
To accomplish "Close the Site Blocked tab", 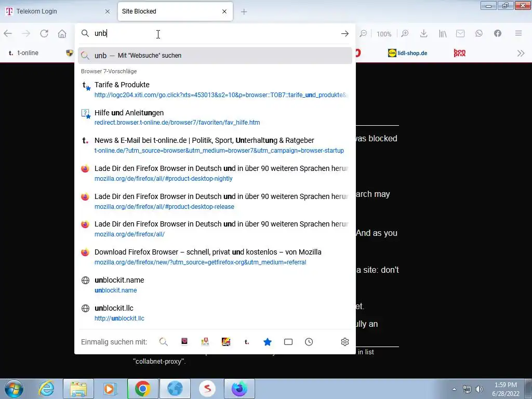I will coord(224,11).
